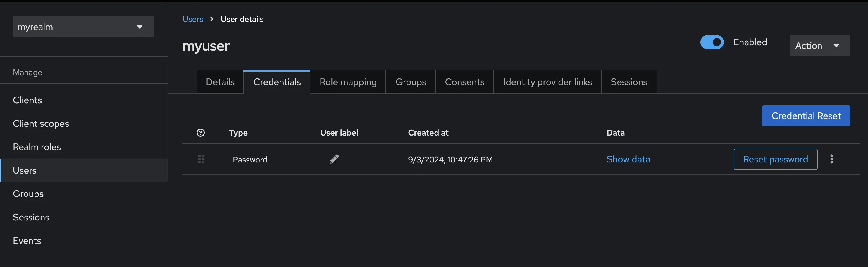Open the myrealm realm selector dropdown
Image resolution: width=868 pixels, height=267 pixels.
(83, 27)
